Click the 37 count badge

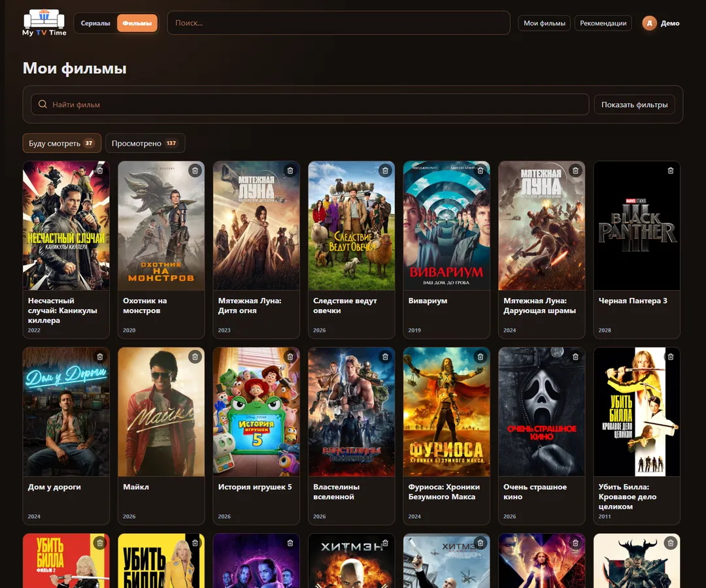(89, 143)
